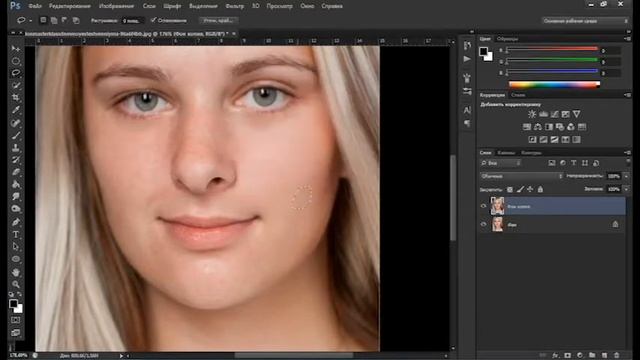Click the Curves adjustment icon
This screenshot has height=360, width=640.
click(x=554, y=114)
